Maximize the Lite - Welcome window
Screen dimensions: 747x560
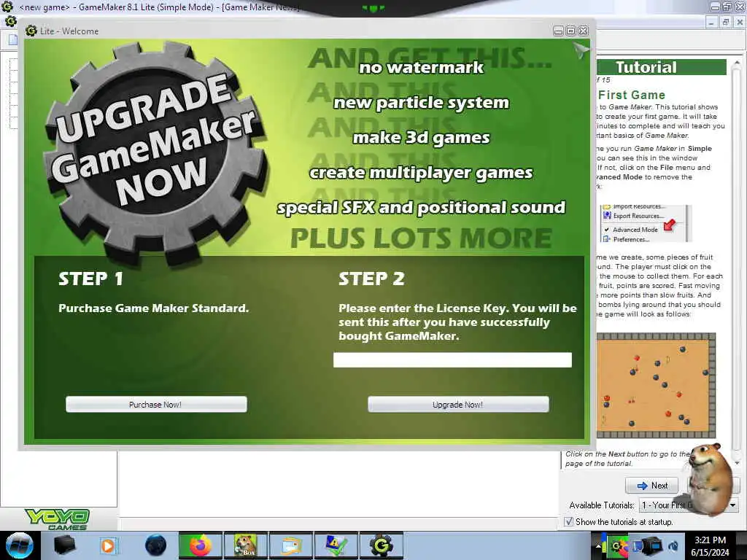[570, 31]
